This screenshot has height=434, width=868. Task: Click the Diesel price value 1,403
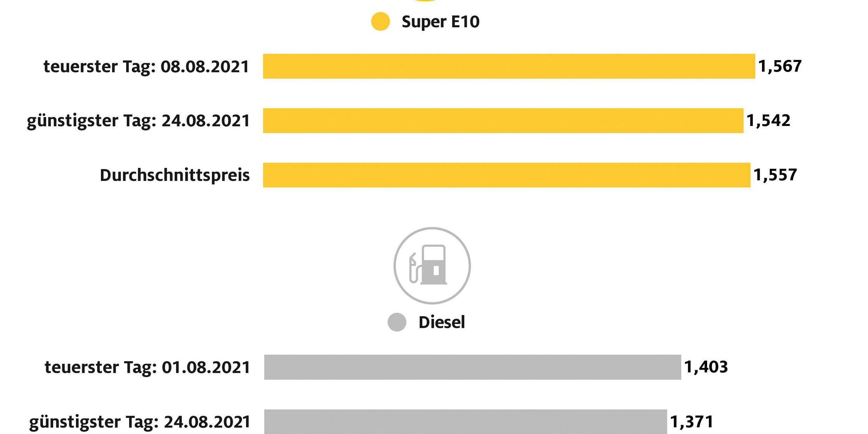[706, 367]
